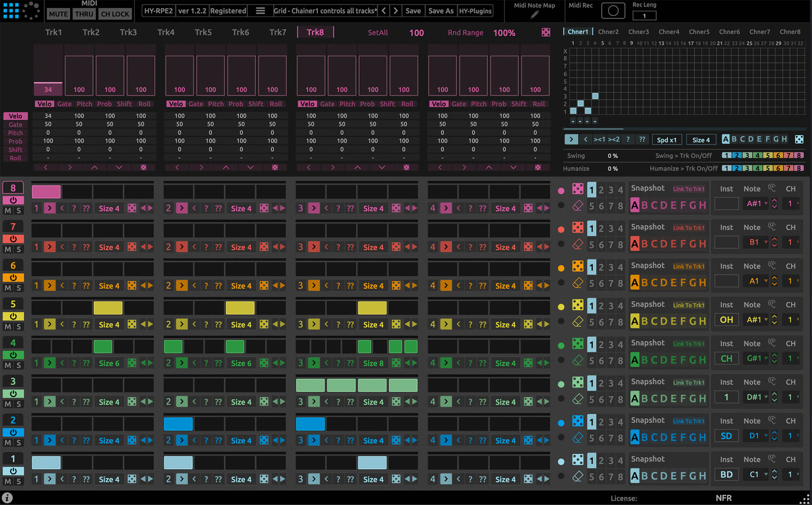Open the Spd x1 speed dropdown
This screenshot has height=505, width=812.
[667, 140]
